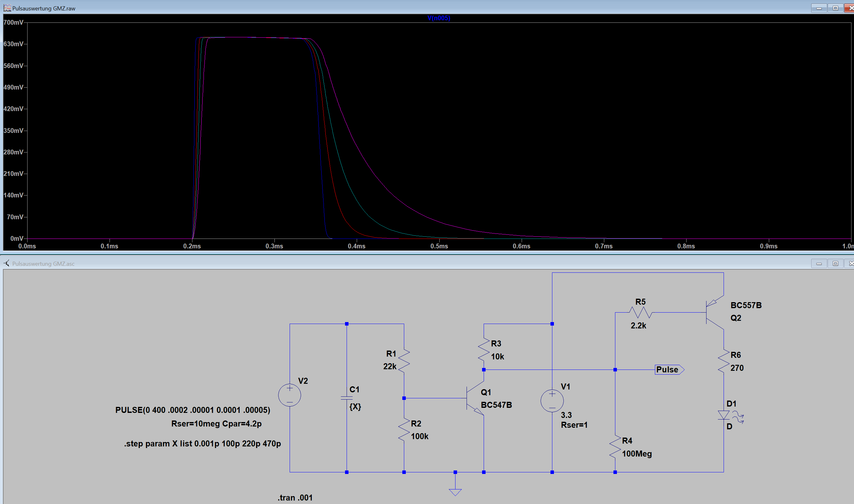Click the .tran .001 directive text
The height and width of the screenshot is (504, 854).
pyautogui.click(x=295, y=498)
